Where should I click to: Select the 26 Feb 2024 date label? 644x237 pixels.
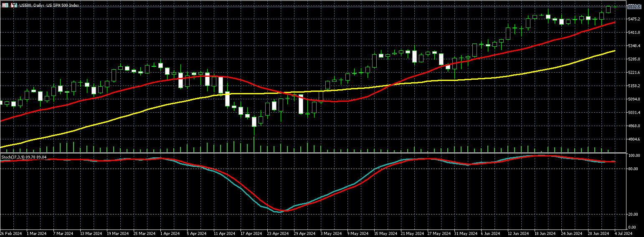(11, 234)
